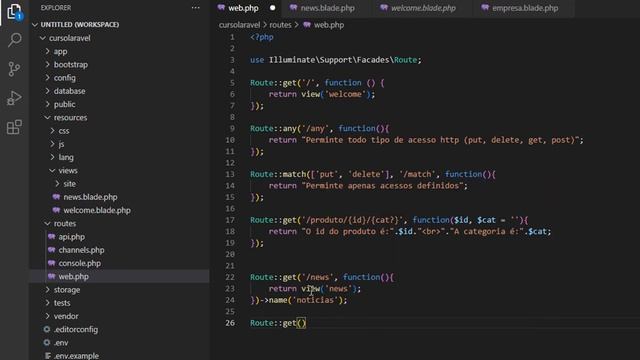Expand the vendor folder

point(47,316)
